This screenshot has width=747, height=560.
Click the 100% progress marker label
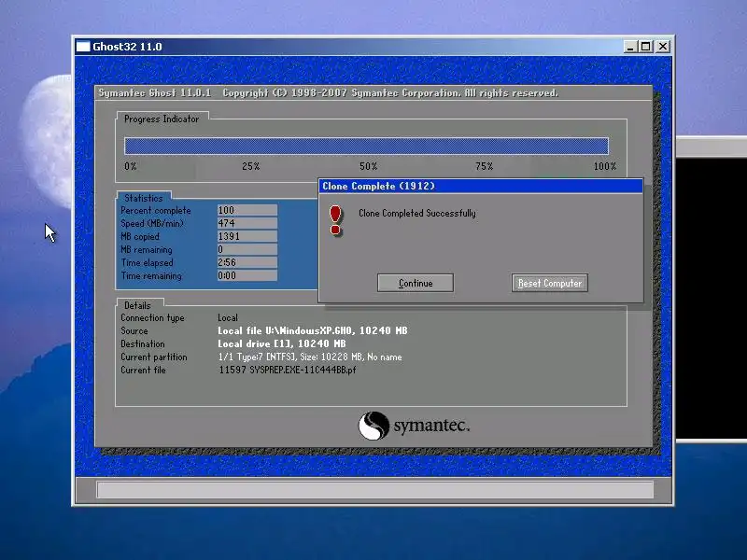604,166
